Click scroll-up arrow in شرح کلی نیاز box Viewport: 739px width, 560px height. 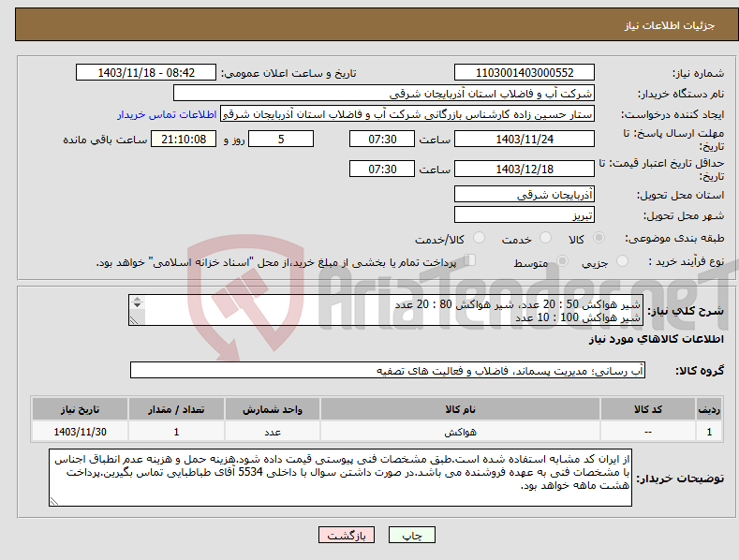[137, 300]
